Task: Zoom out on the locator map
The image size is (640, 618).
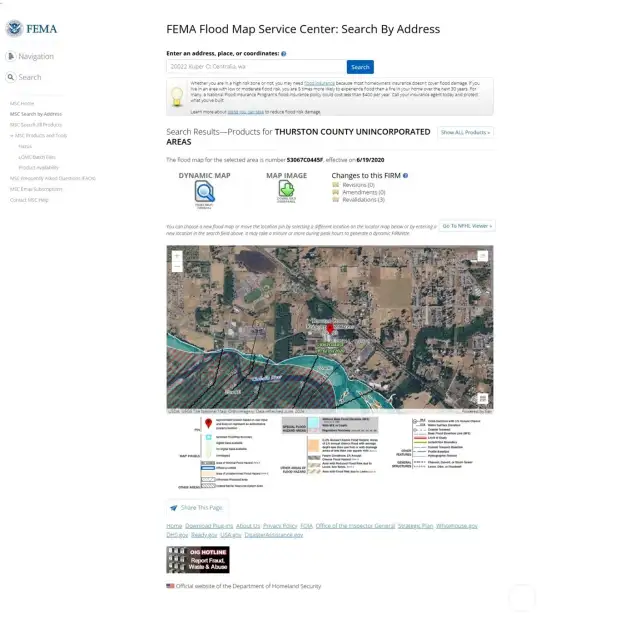Action: click(x=177, y=267)
